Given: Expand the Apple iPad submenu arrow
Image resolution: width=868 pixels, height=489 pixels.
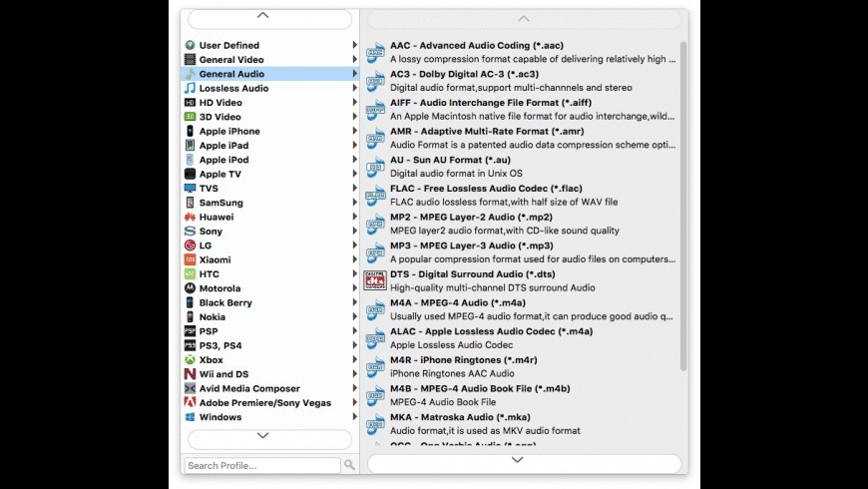Looking at the screenshot, I should click(x=354, y=145).
